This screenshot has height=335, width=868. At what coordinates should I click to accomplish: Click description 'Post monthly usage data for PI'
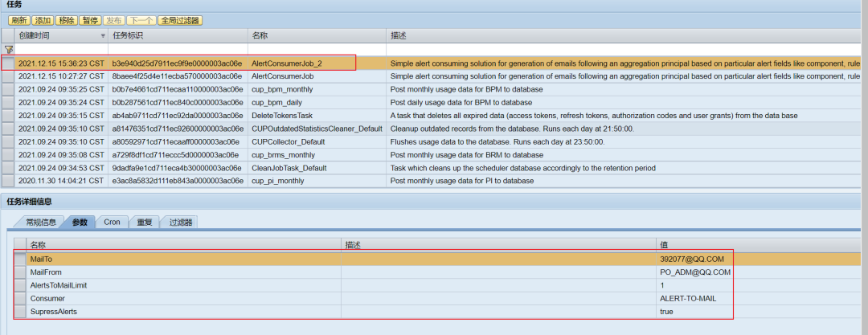(x=462, y=181)
